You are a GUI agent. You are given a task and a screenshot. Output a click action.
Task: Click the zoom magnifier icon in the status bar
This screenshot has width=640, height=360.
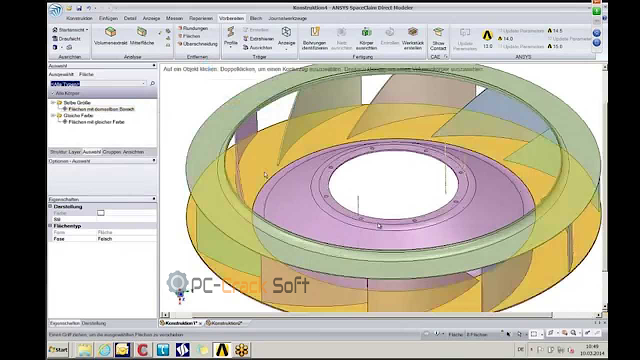573,333
